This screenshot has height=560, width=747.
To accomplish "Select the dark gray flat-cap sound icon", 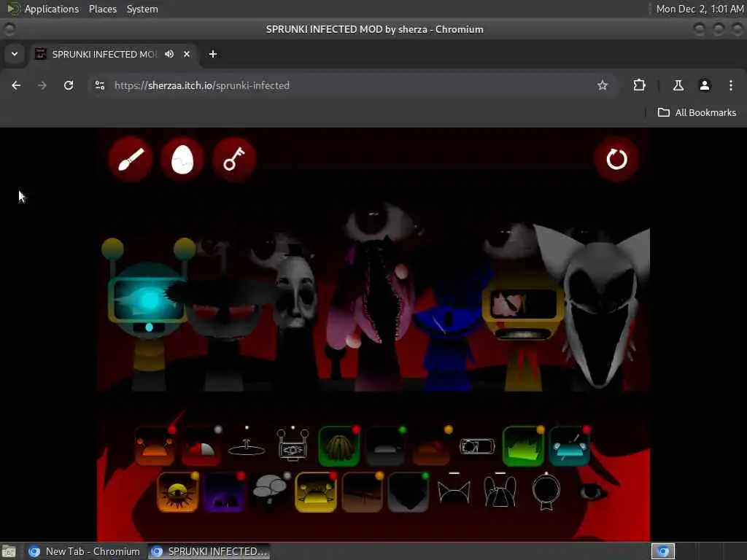I will point(385,446).
